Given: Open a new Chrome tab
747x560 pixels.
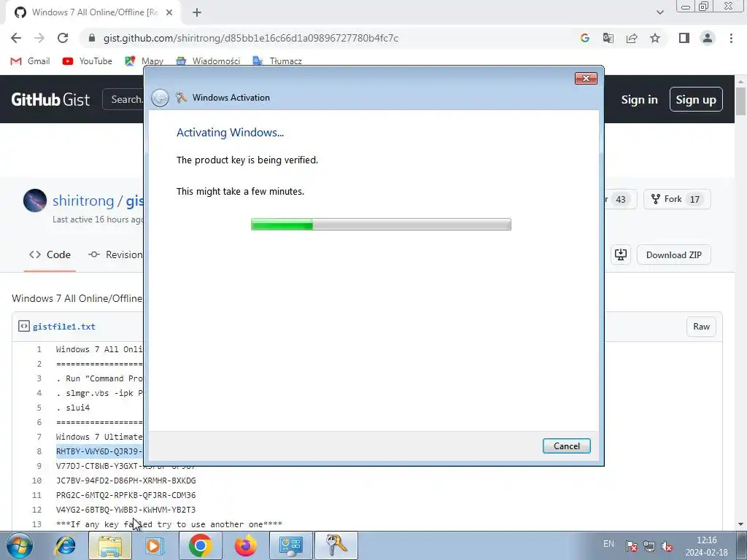Looking at the screenshot, I should point(197,13).
